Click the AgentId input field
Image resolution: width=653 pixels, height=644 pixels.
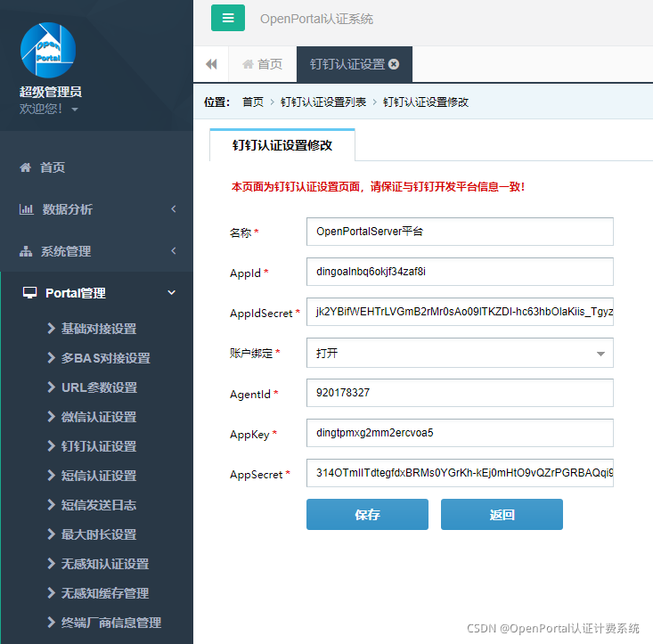click(x=460, y=393)
